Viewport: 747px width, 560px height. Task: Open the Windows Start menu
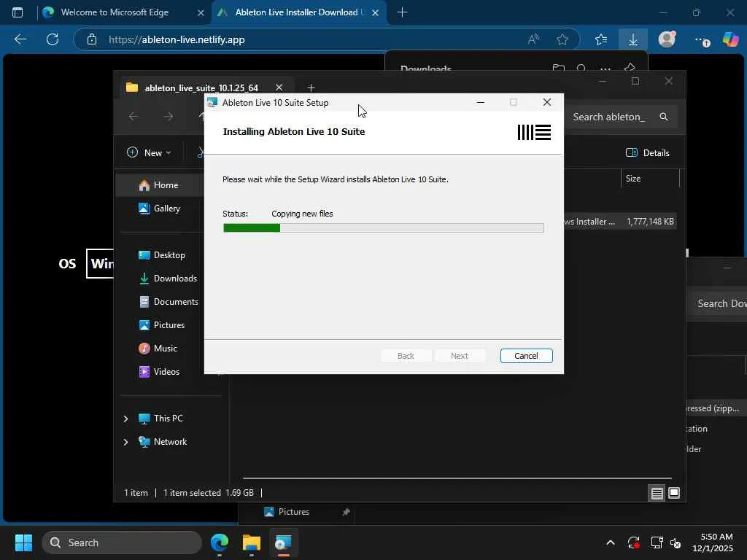tap(23, 542)
